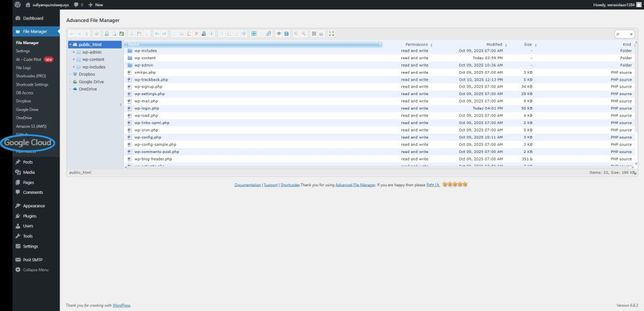Click the eye preview icon in toolbar
The height and width of the screenshot is (311, 644).
point(279,33)
